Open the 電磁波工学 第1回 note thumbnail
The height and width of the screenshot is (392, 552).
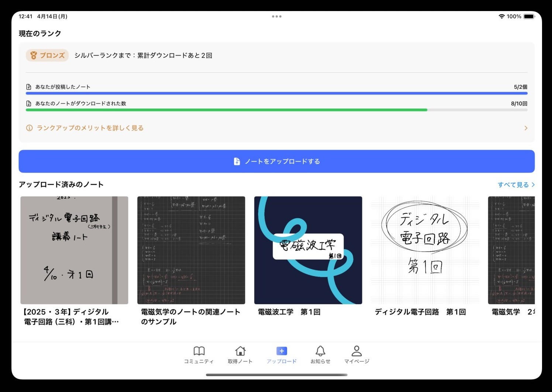tap(308, 250)
